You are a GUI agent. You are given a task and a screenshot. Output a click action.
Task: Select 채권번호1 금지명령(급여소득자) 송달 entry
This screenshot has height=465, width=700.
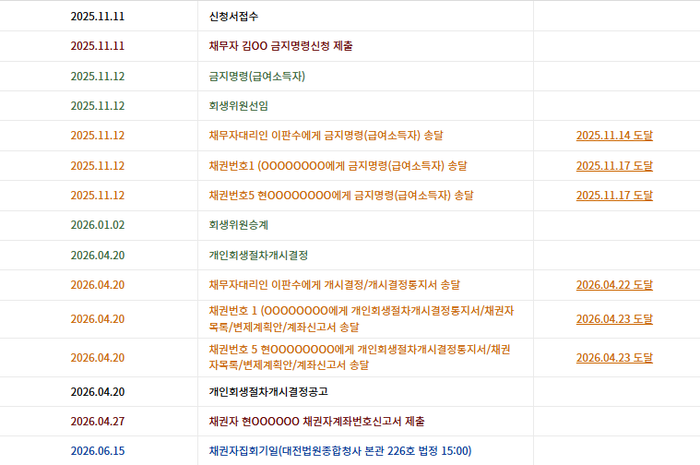338,166
